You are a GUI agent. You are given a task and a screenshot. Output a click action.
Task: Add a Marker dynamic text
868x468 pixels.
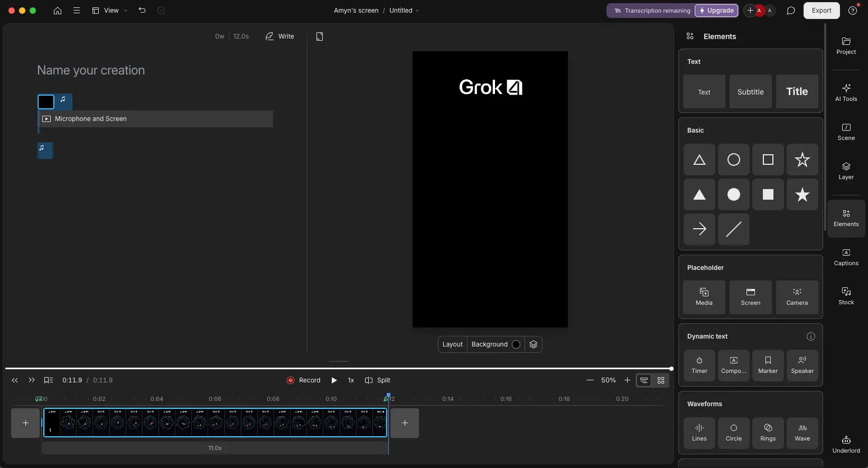pyautogui.click(x=768, y=366)
